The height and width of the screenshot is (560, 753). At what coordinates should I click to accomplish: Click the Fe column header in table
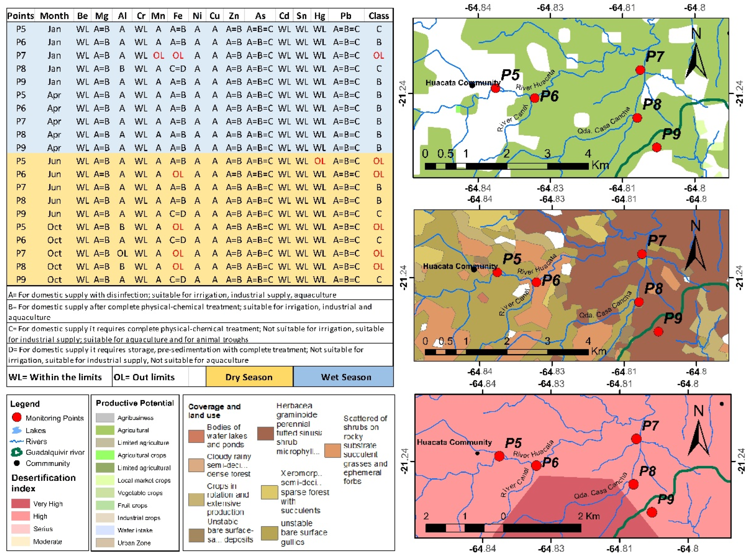[178, 16]
